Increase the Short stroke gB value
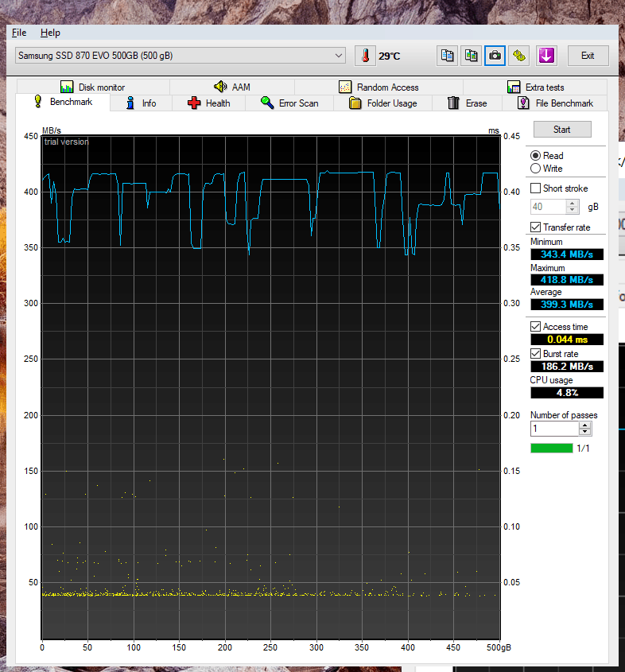Screen dimensions: 625x672 click(x=572, y=203)
